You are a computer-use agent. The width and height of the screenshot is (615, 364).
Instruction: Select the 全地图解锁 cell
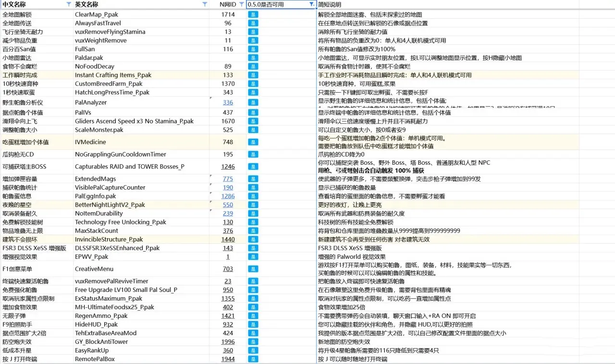click(x=37, y=14)
